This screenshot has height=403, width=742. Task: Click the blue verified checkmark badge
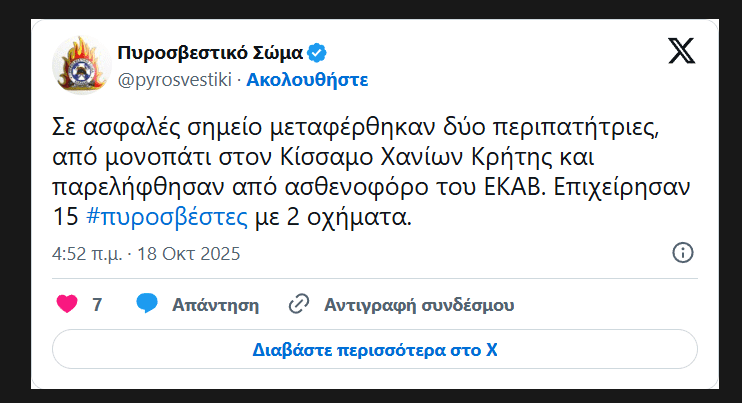click(x=317, y=53)
